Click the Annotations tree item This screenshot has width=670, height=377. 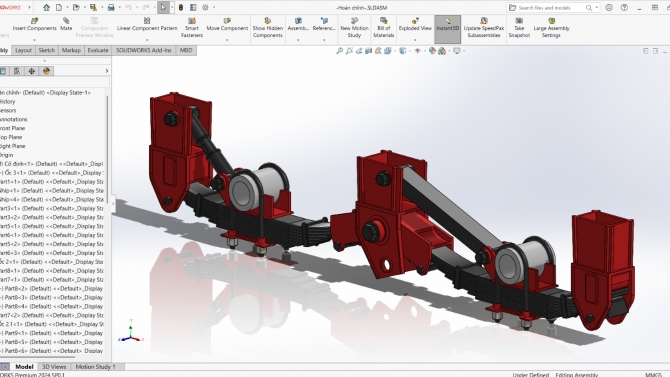click(14, 119)
